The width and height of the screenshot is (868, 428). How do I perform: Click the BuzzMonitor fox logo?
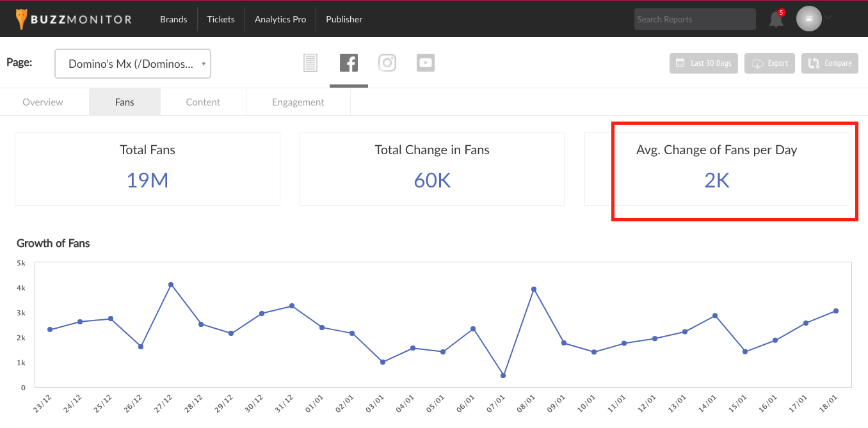tap(22, 19)
